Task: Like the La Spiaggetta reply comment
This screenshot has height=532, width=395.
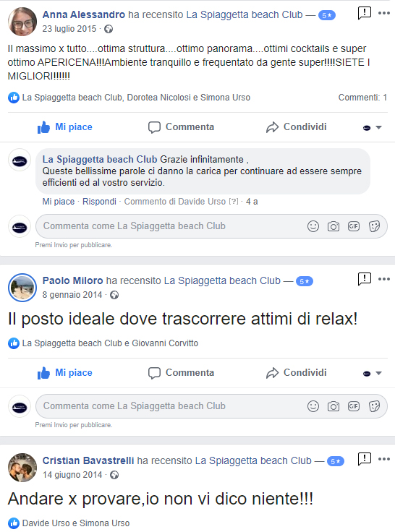Action: point(59,202)
